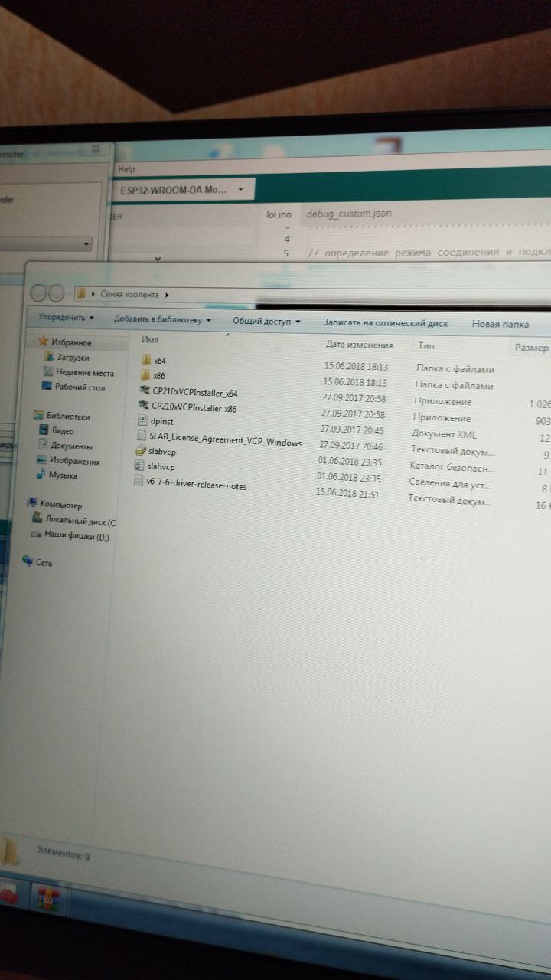Click the Explorer forward navigation button
551x980 pixels.
click(x=55, y=293)
